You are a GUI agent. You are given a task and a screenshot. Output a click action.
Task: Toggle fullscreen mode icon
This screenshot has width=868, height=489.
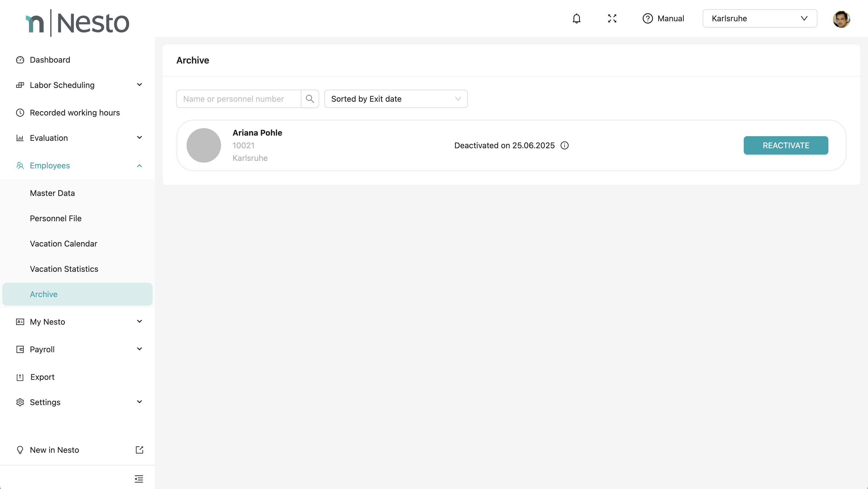point(612,19)
